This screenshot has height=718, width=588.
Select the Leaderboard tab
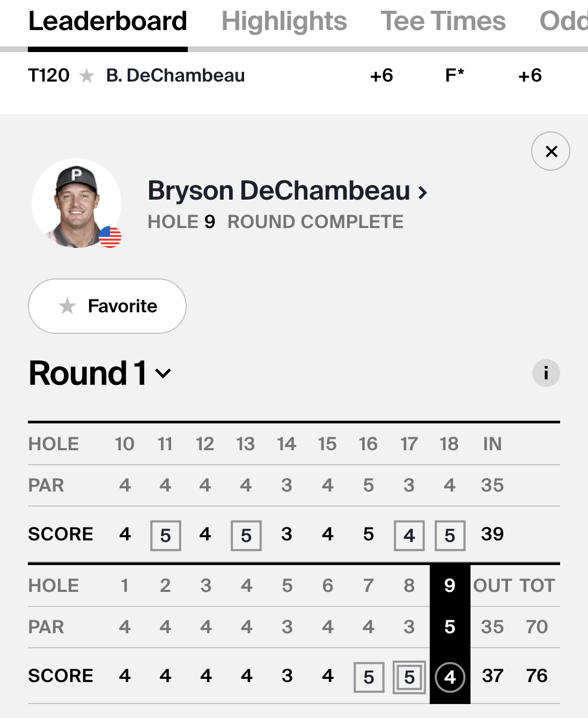coord(108,21)
